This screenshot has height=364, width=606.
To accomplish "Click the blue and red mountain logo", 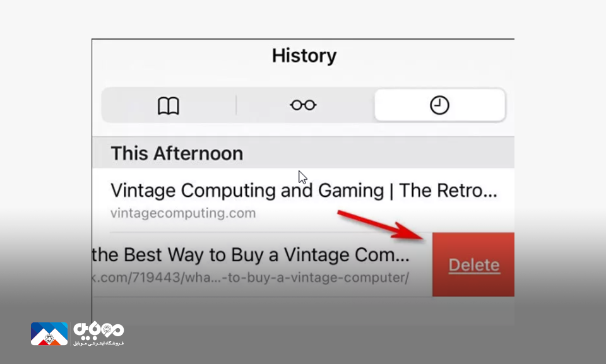I will point(49,334).
